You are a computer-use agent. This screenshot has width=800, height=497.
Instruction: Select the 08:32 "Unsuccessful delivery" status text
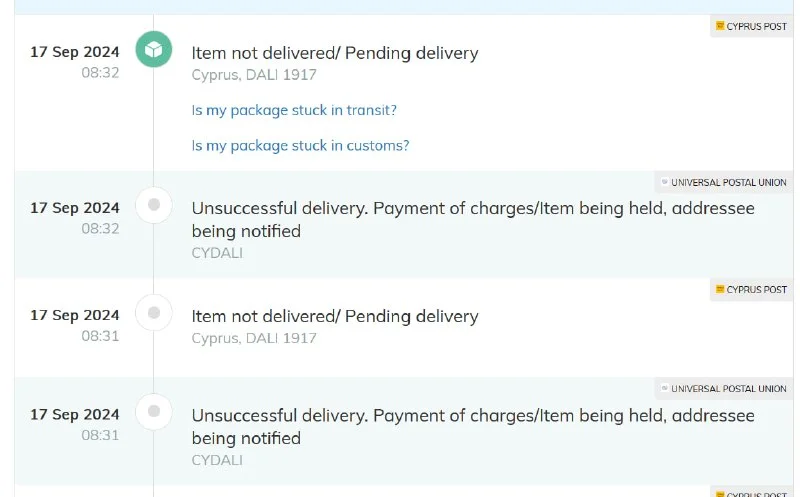pyautogui.click(x=473, y=219)
